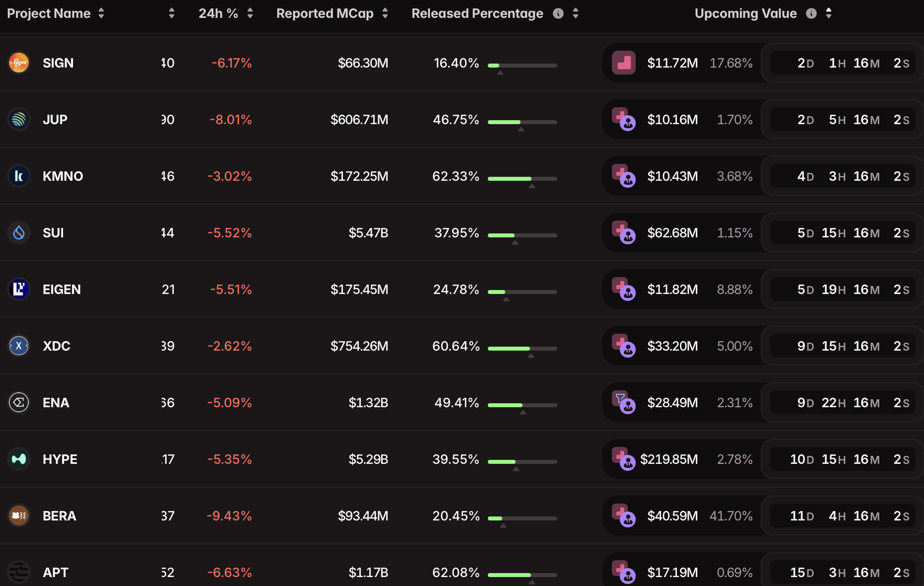This screenshot has height=586, width=924.
Task: Click the Released Percentage info icon
Action: [x=558, y=13]
